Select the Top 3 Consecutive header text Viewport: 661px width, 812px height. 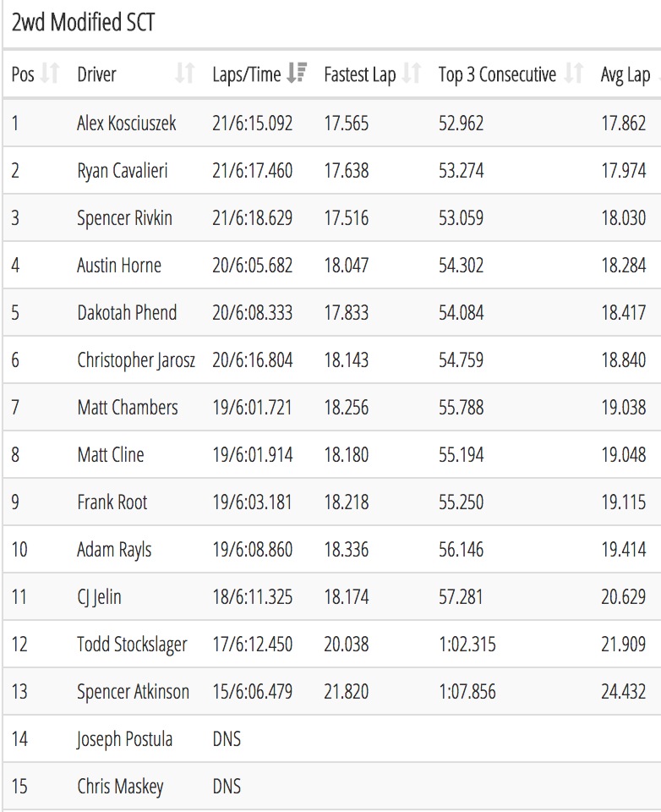point(497,74)
